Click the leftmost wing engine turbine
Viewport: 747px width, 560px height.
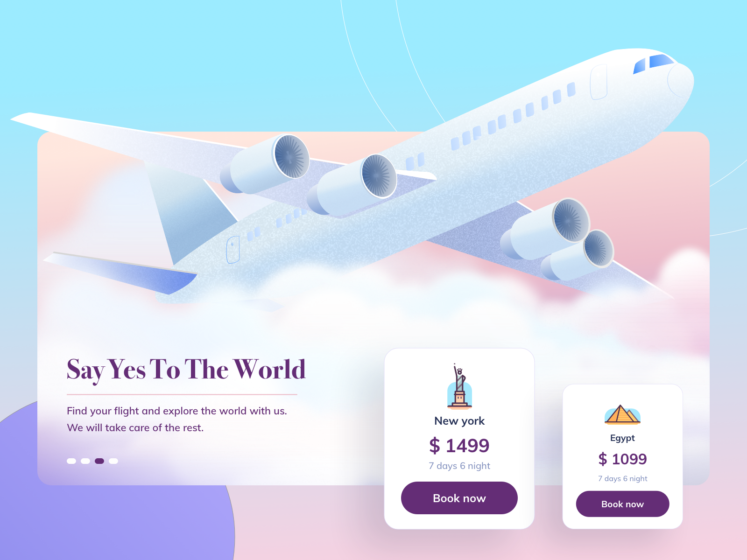pyautogui.click(x=291, y=157)
